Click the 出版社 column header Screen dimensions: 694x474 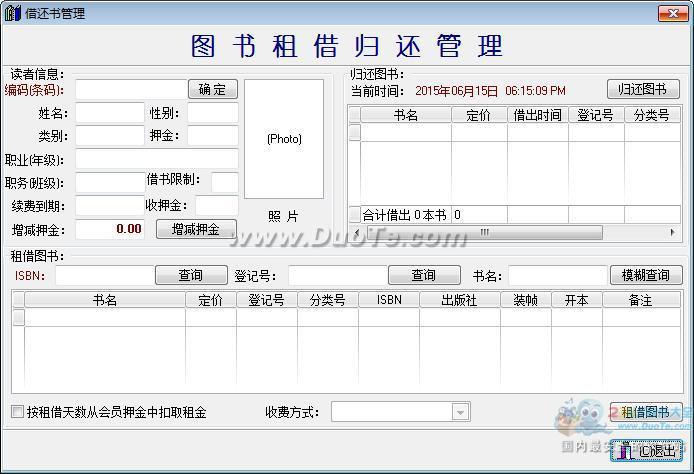[x=460, y=300]
